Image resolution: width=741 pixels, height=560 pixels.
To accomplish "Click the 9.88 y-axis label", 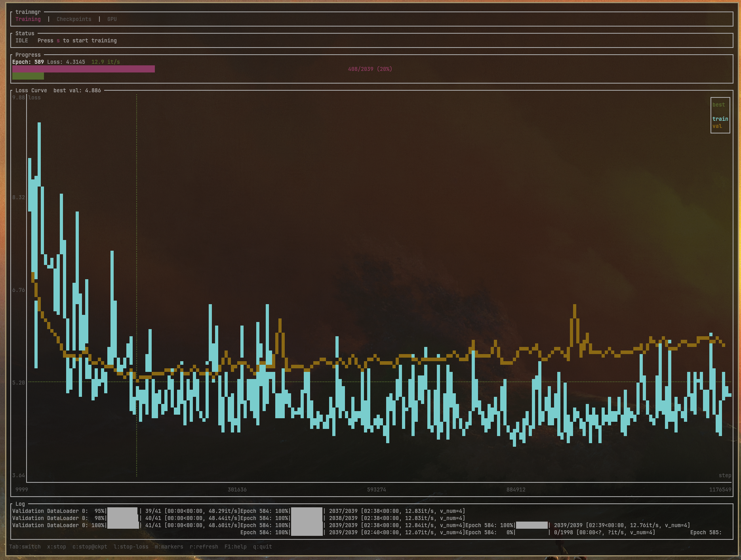I will point(19,97).
